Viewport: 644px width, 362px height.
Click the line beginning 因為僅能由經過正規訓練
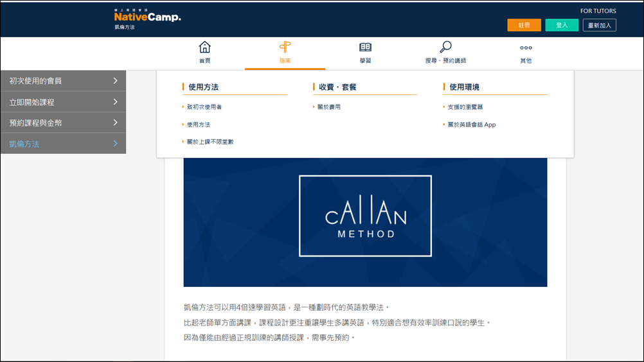pyautogui.click(x=269, y=338)
